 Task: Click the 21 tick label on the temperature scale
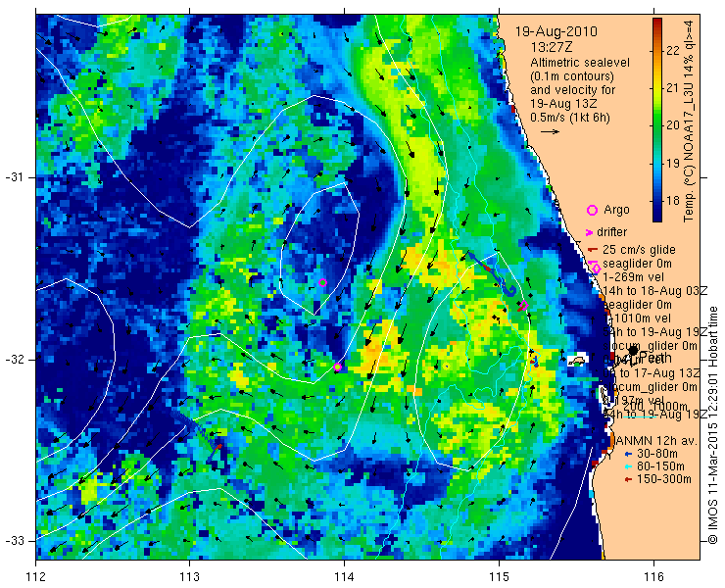pos(673,88)
